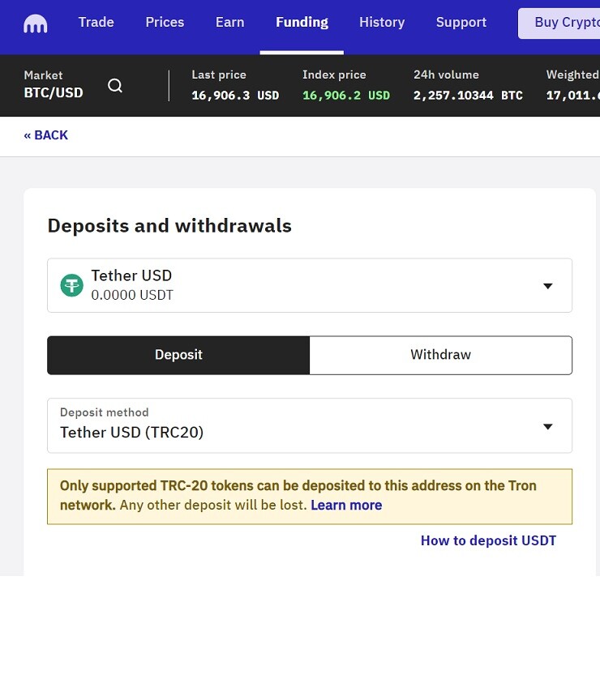600x700 pixels.
Task: Click the last price 16,906.3 USD value
Action: [x=235, y=95]
